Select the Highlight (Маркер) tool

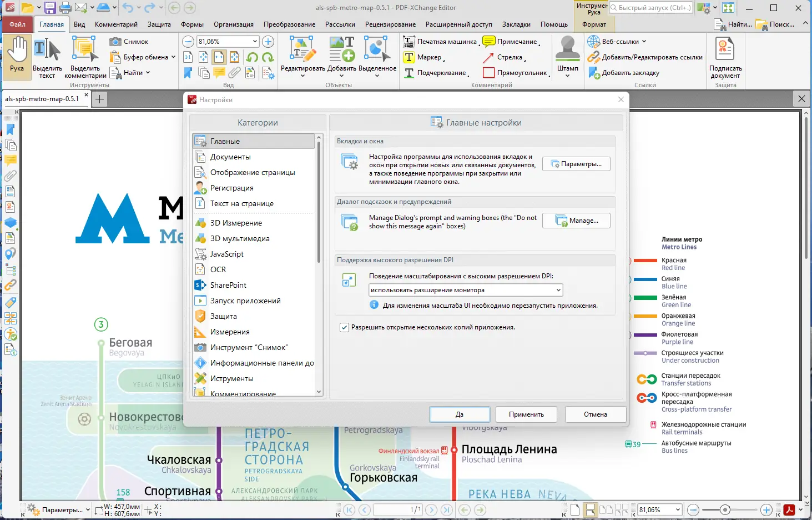(424, 57)
